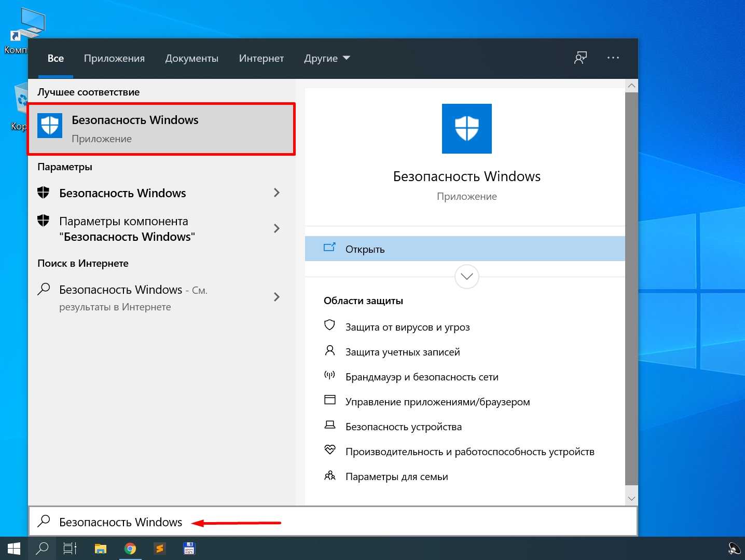The image size is (745, 560).
Task: Launch Google Chrome from the taskbar
Action: tap(130, 549)
